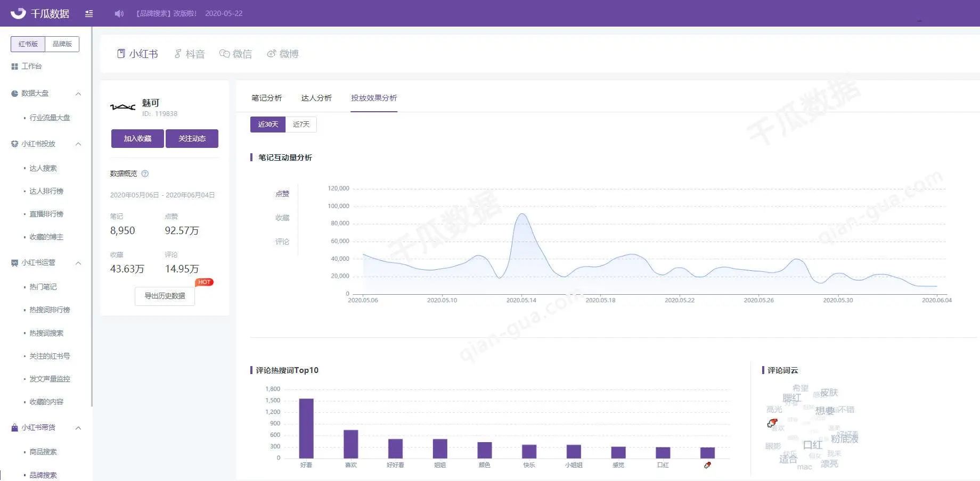Open 关注的红书号 sidebar item
Image resolution: width=980 pixels, height=481 pixels.
click(50, 356)
